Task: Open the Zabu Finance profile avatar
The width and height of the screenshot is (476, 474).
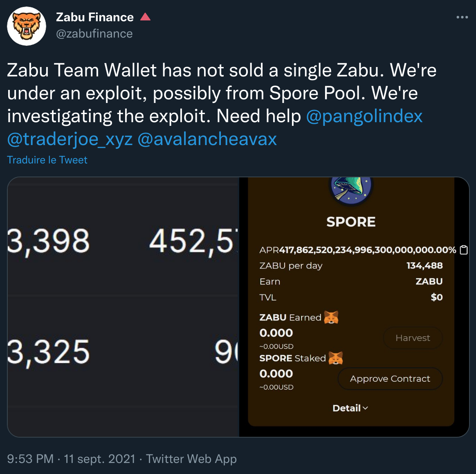Action: click(26, 26)
